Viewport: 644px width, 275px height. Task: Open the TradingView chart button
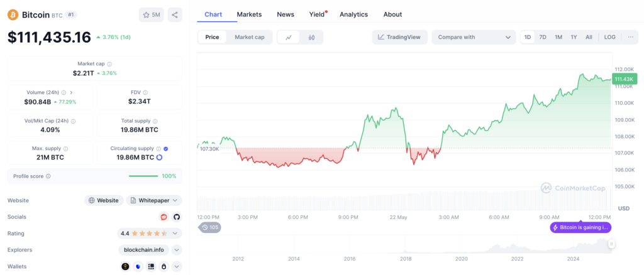pos(399,37)
